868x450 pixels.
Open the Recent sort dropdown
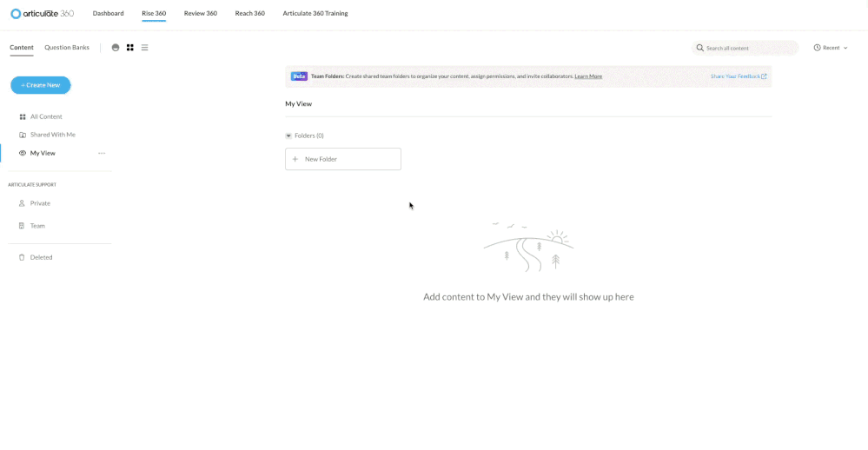[831, 48]
